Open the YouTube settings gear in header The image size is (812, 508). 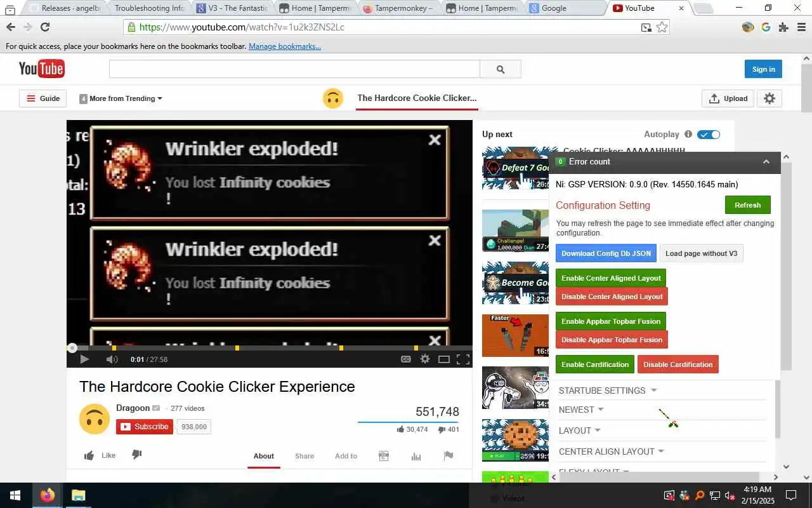pyautogui.click(x=769, y=98)
